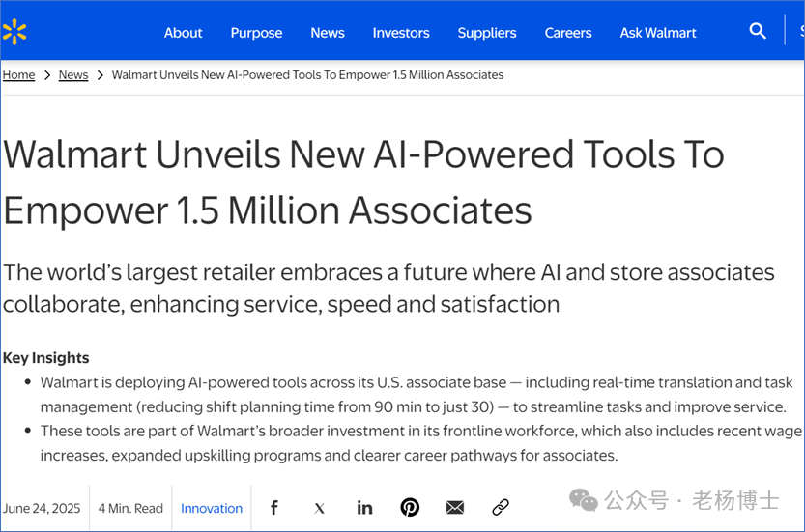Share article via Pinterest icon
Viewport: 805px width, 532px height.
pyautogui.click(x=410, y=507)
